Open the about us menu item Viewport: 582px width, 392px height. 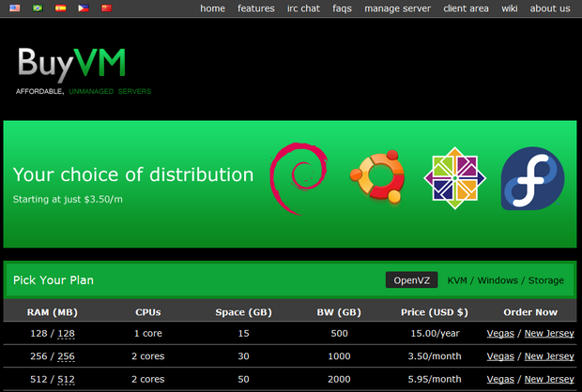coord(550,8)
